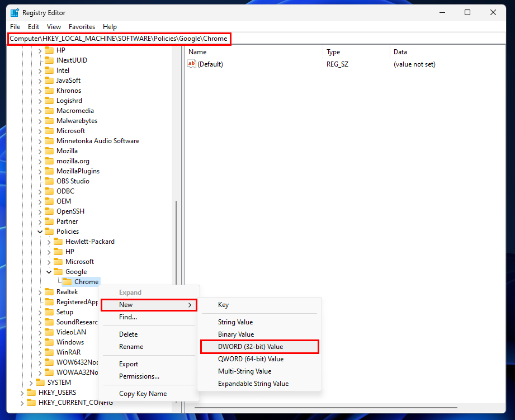Click the registry path address bar
Image resolution: width=515 pixels, height=420 pixels.
tap(256, 39)
